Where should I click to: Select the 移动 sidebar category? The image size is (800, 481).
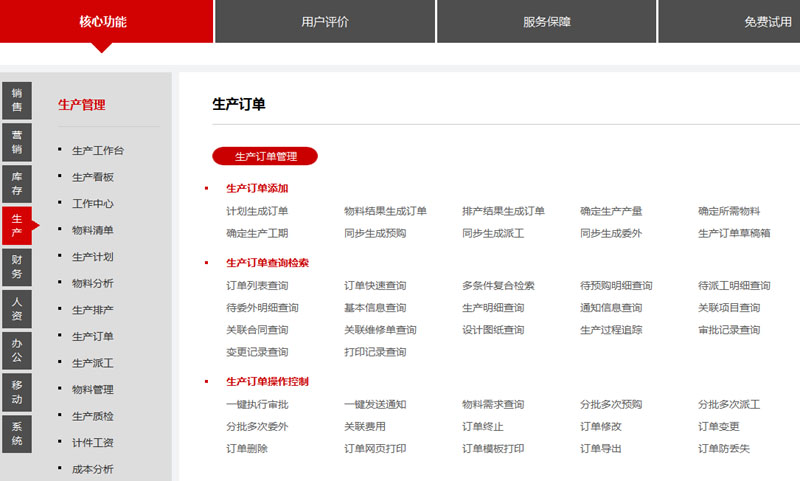tap(17, 392)
